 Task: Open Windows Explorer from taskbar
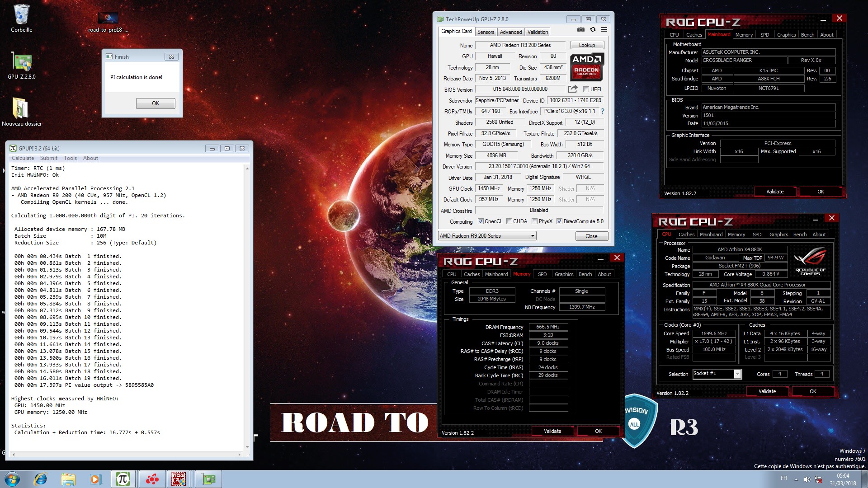coord(68,479)
